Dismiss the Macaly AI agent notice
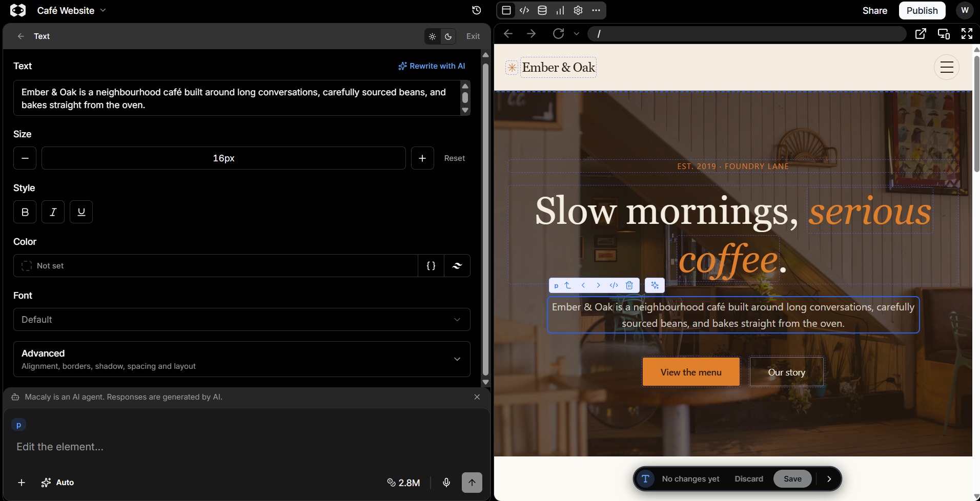This screenshot has width=980, height=501. (477, 397)
